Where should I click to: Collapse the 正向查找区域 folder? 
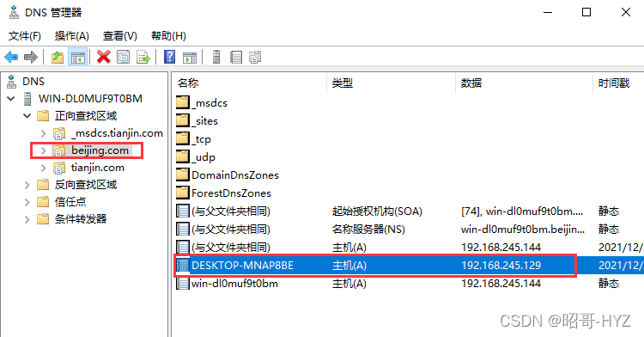pyautogui.click(x=27, y=116)
